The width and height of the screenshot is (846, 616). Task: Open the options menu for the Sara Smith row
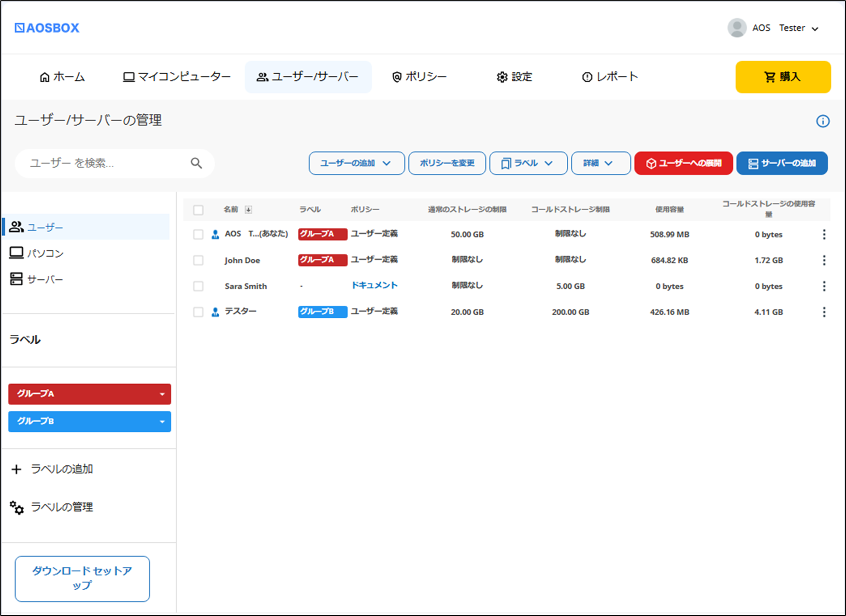tap(824, 286)
